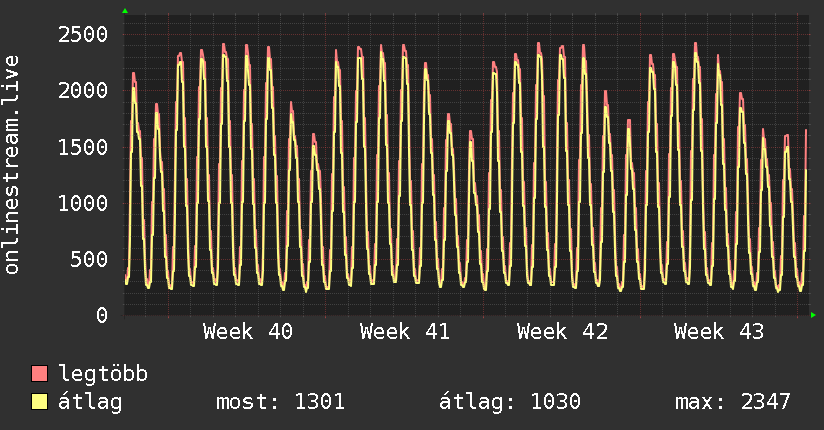Click the Week 41 axis label
The width and height of the screenshot is (824, 430).
(x=405, y=332)
